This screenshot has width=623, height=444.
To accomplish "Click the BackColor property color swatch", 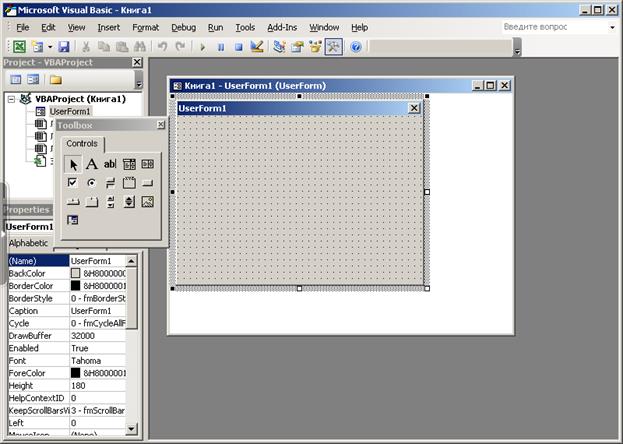I will point(76,273).
